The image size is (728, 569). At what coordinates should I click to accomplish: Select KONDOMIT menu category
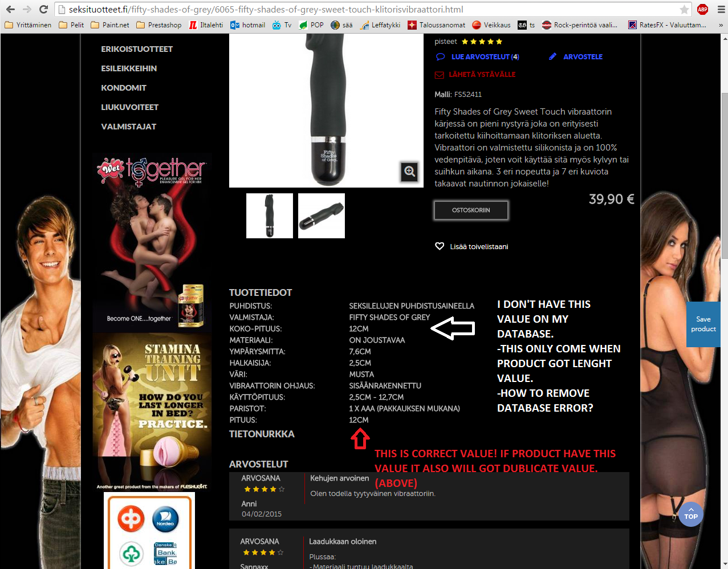click(124, 88)
